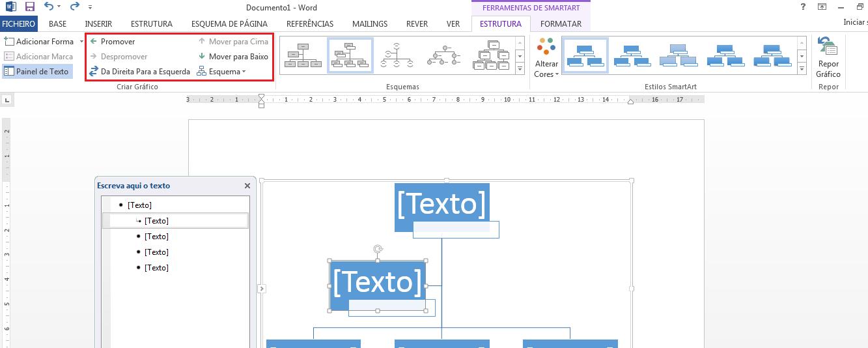The width and height of the screenshot is (868, 348).
Task: Close the text pane panel
Action: click(x=247, y=186)
